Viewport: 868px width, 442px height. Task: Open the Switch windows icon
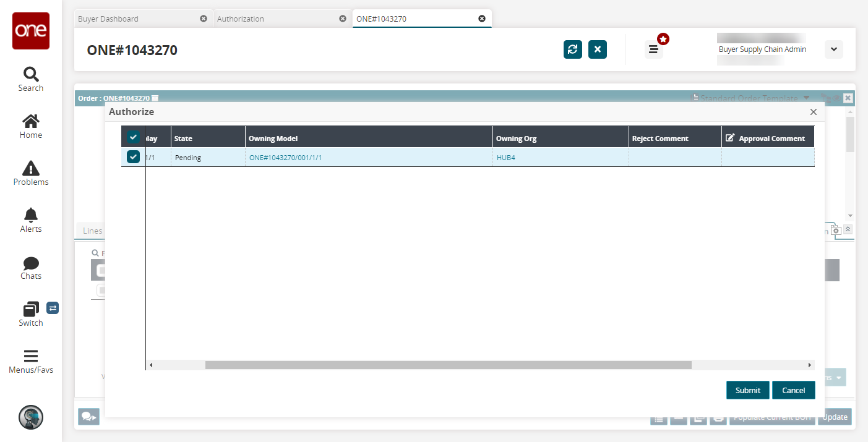click(30, 309)
